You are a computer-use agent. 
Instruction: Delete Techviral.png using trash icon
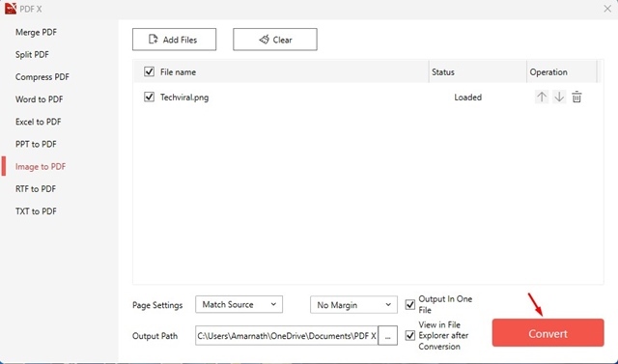[x=576, y=97]
